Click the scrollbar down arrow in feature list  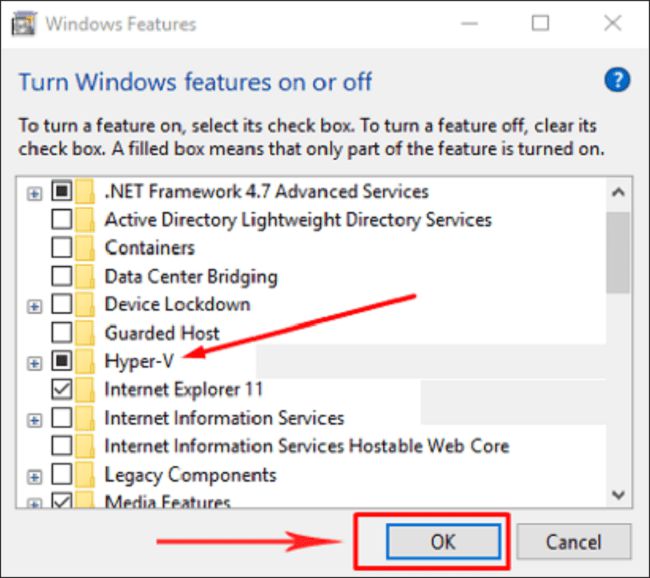(618, 495)
